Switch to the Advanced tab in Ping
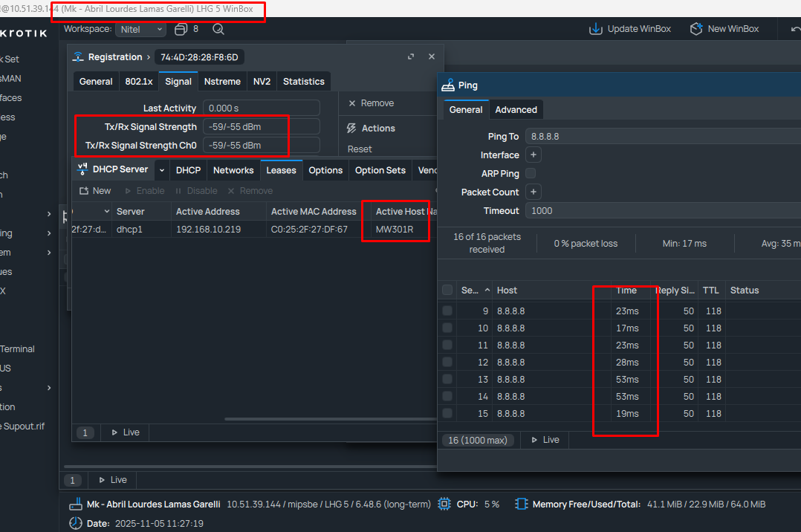The image size is (801, 532). [x=516, y=110]
